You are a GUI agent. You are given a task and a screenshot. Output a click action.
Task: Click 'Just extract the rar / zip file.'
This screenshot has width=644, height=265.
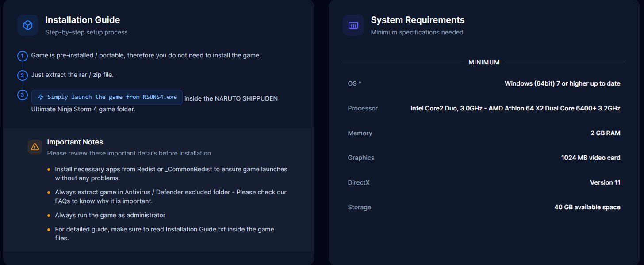click(x=73, y=75)
